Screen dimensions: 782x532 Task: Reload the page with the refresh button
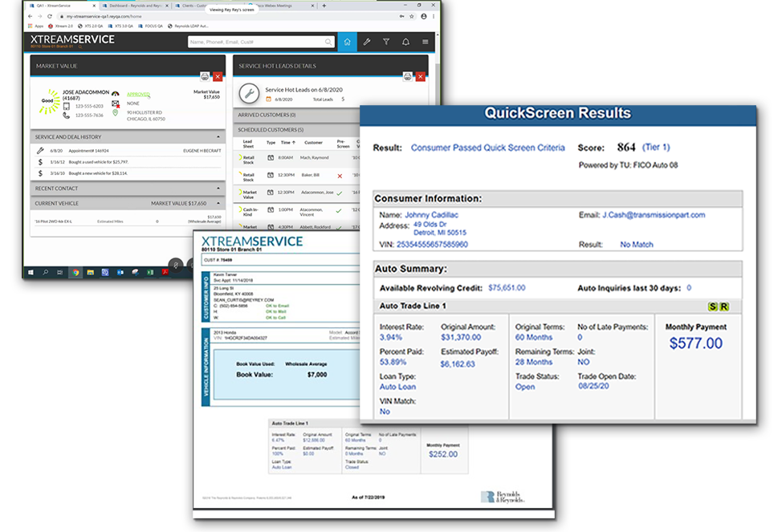(x=49, y=17)
